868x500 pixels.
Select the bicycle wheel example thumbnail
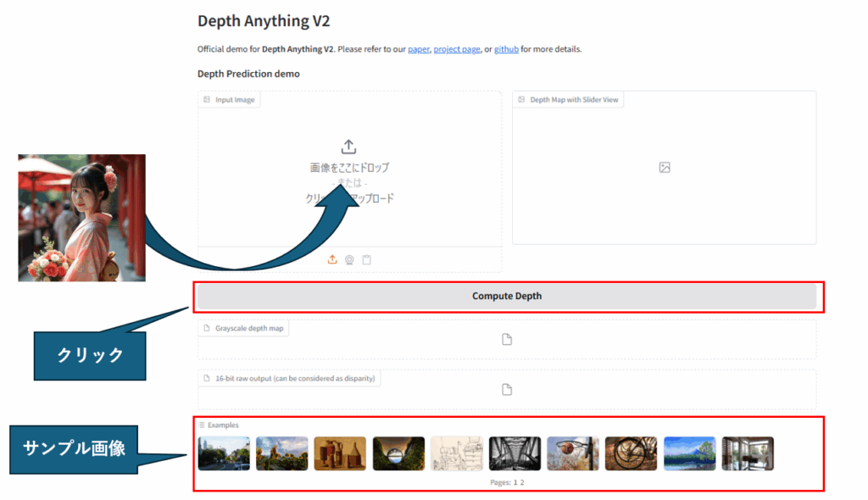[x=631, y=453]
